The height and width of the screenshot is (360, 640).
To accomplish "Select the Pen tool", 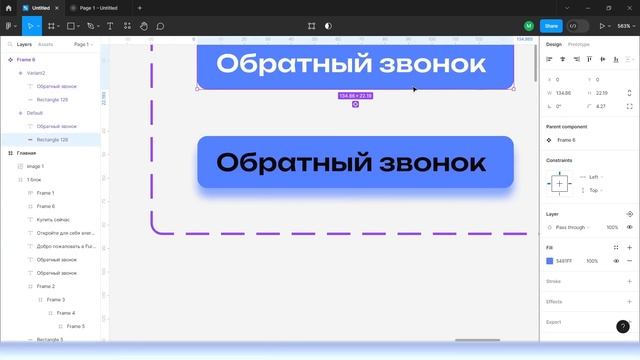I will point(90,26).
